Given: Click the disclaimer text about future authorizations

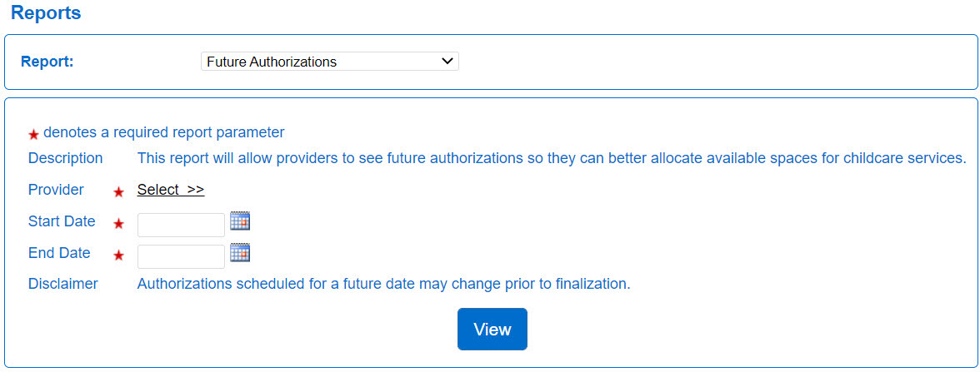Looking at the screenshot, I should point(383,284).
